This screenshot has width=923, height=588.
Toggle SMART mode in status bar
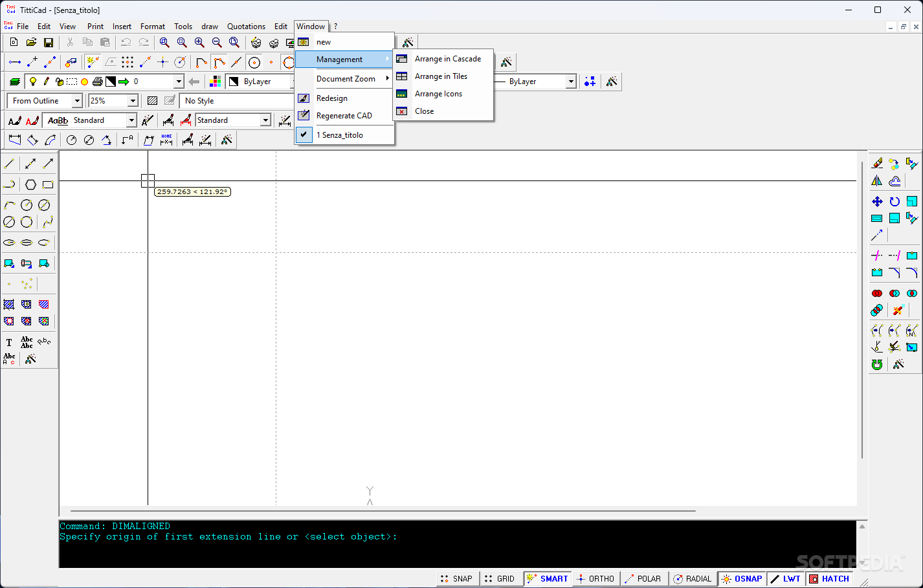[547, 579]
